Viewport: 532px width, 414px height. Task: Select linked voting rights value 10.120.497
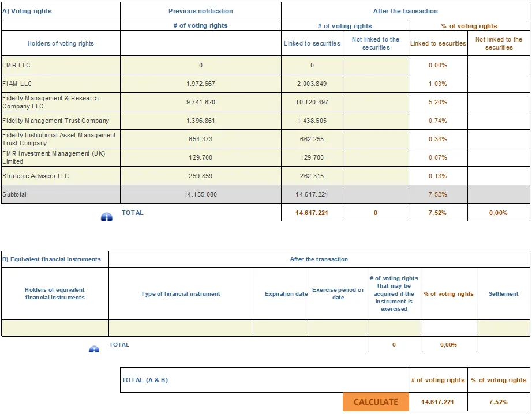click(x=312, y=102)
